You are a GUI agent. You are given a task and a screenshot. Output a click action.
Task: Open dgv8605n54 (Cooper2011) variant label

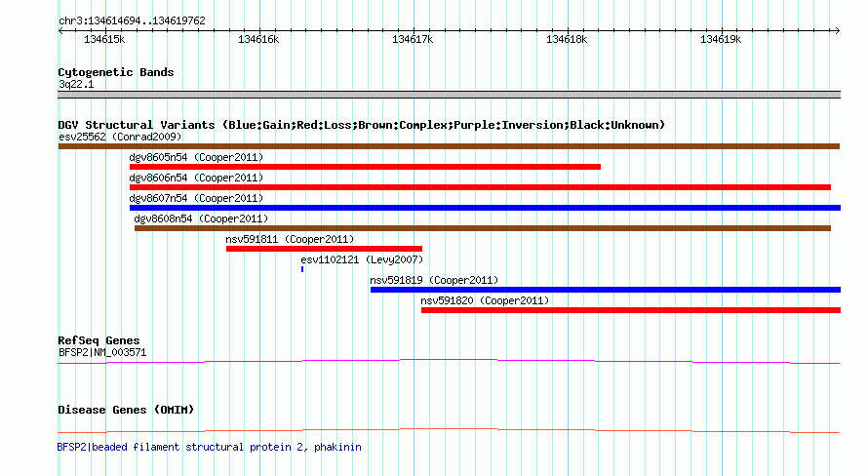196,157
